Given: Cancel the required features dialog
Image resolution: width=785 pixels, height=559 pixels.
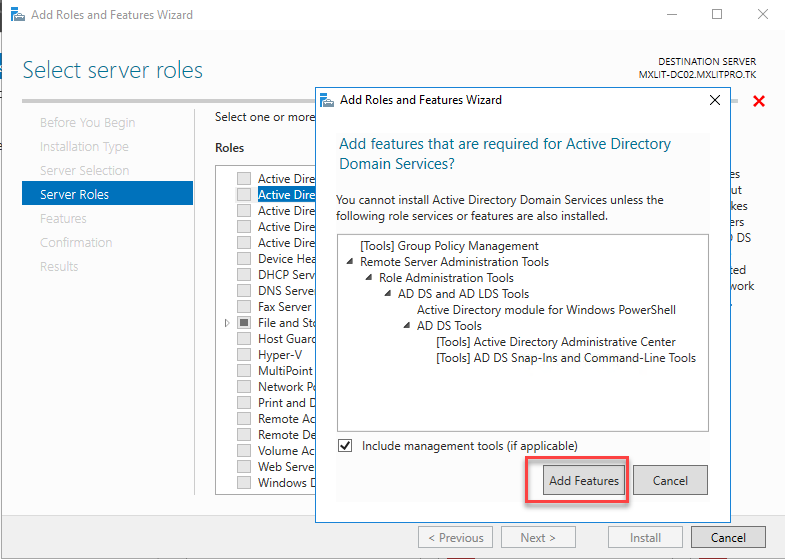Looking at the screenshot, I should (x=670, y=481).
